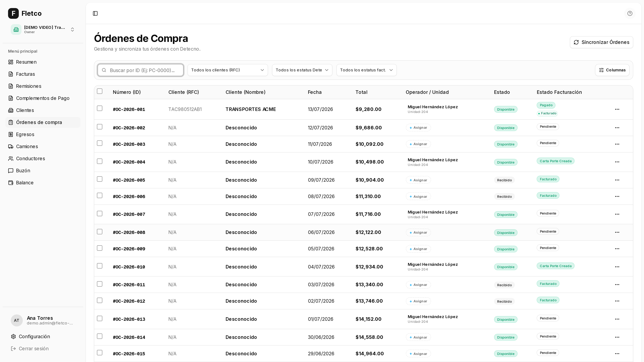
Task: Assign operator to order #OC-2026-005
Action: click(x=418, y=180)
